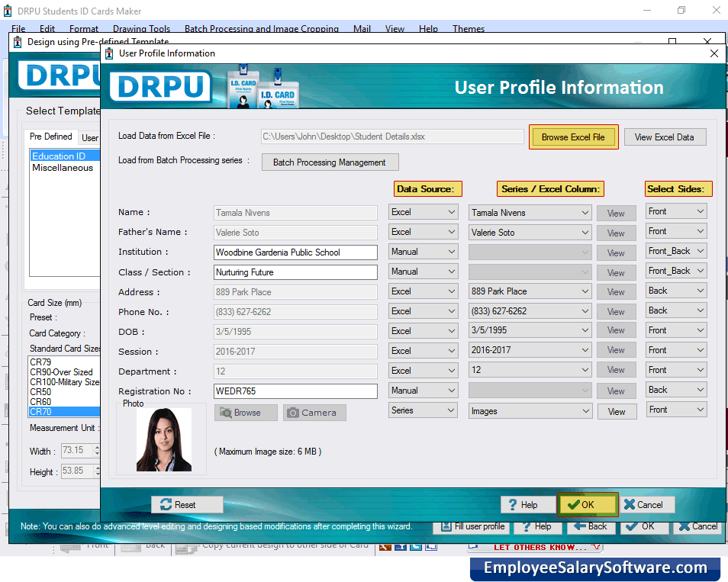
Task: Select CR79 in the Standard Card Sizes list
Action: pyautogui.click(x=42, y=361)
